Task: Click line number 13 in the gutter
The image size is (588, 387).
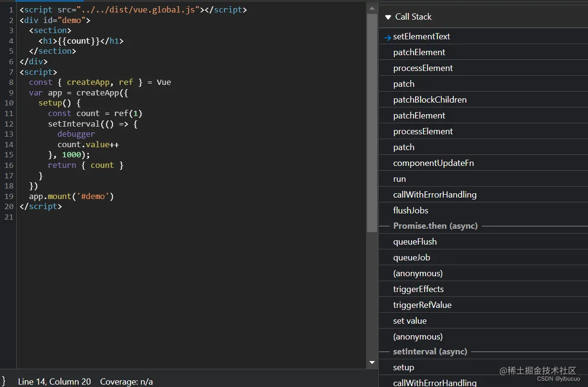Action: (9, 134)
